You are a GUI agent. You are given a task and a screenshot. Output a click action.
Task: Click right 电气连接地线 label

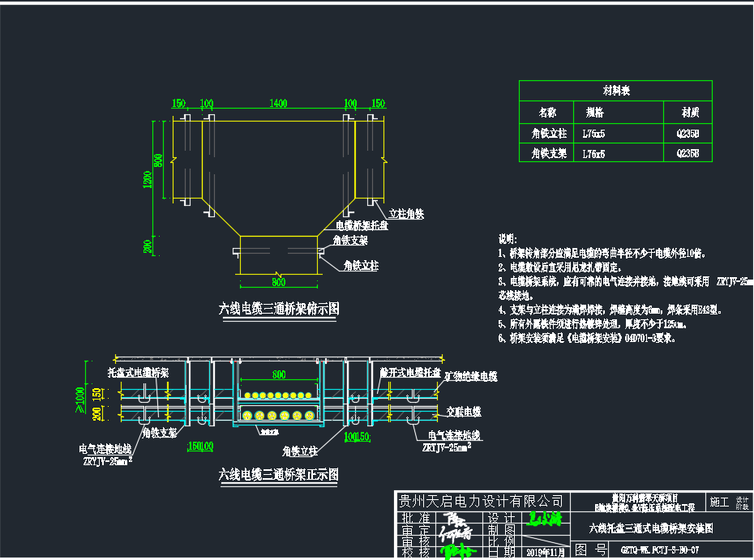454,435
